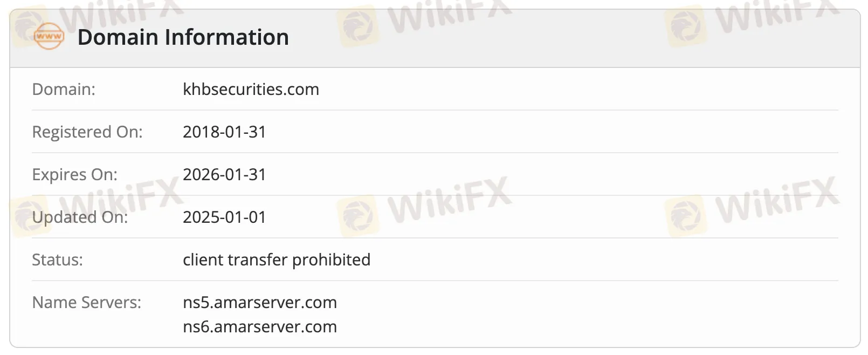Select the 2026-01-31 expiry date
Viewport: 868px width, 355px height.
(224, 174)
